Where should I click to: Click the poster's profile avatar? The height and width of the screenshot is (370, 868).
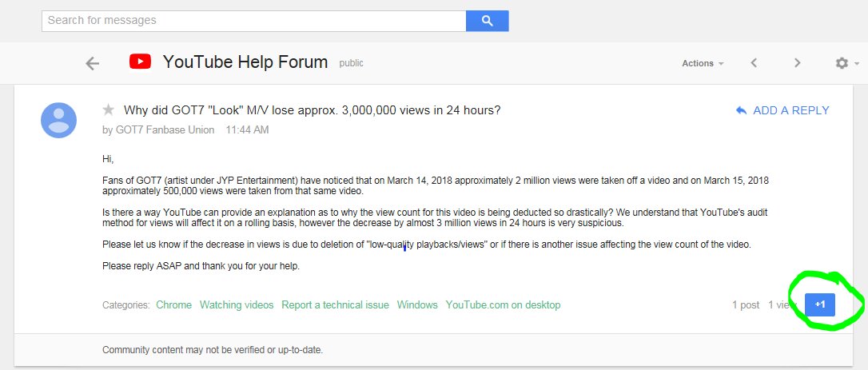[58, 120]
